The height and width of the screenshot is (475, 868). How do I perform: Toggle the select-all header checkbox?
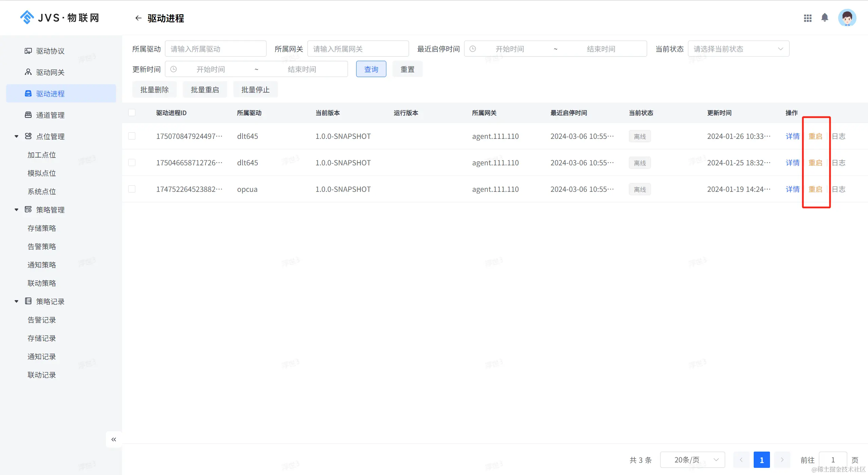[132, 113]
